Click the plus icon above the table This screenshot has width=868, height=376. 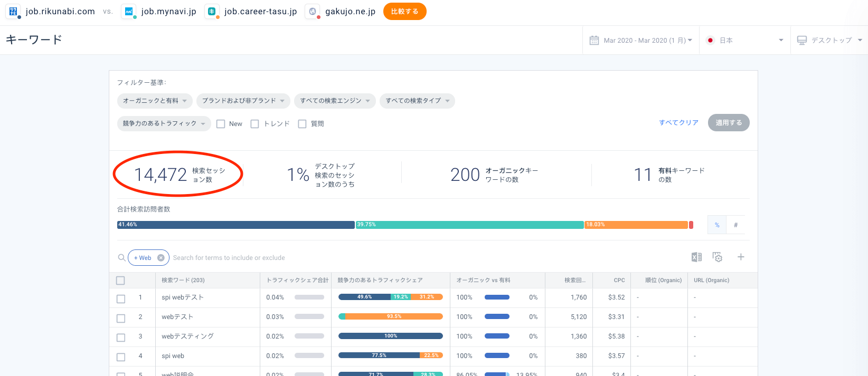coord(741,257)
